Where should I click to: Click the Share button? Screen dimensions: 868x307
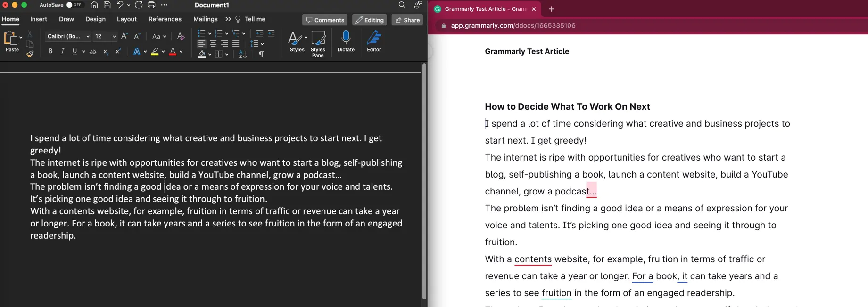407,20
